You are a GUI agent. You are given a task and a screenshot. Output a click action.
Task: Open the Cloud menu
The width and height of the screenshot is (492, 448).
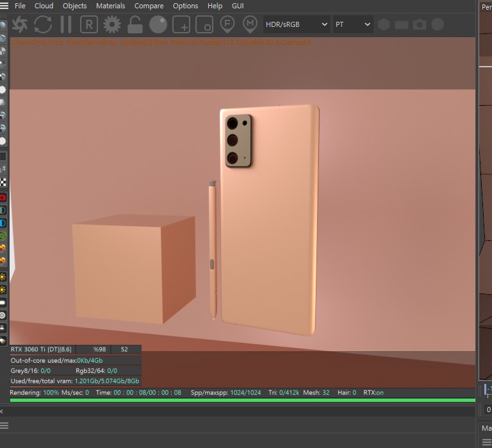coord(44,6)
